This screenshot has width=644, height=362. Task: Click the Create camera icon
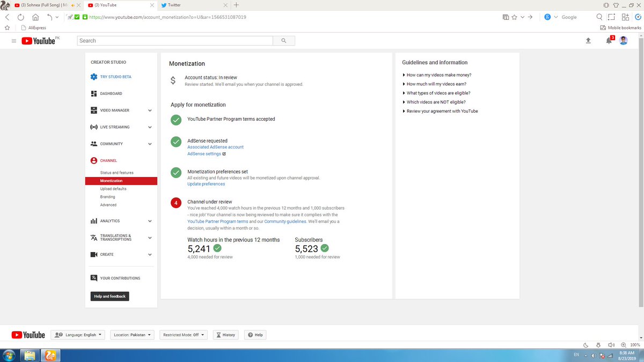tap(94, 254)
